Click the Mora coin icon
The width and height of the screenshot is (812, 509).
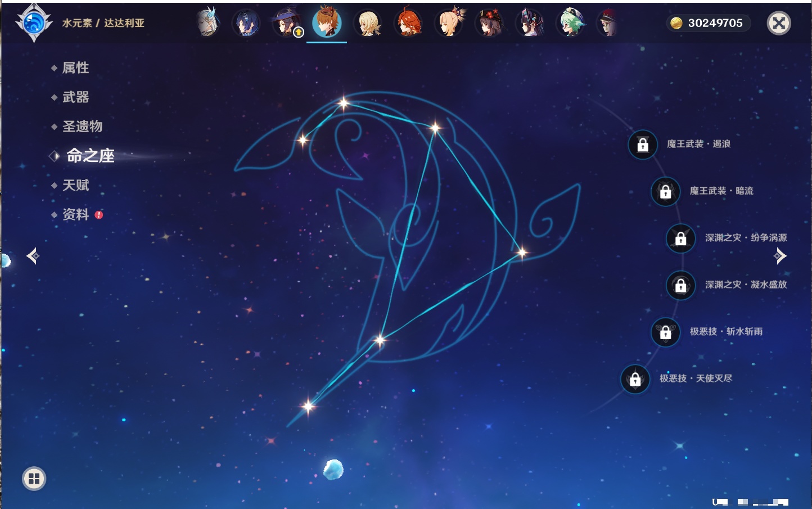point(676,23)
